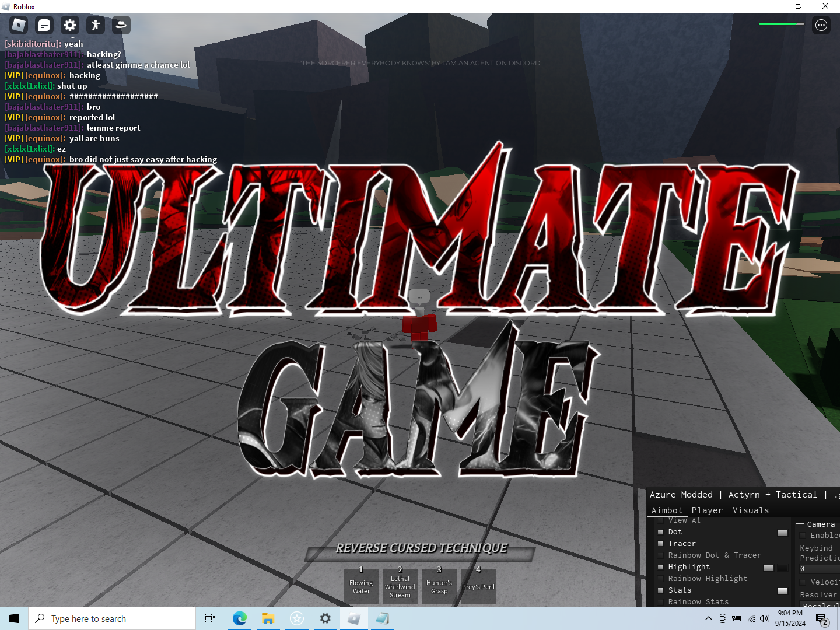Switch to the Visuals tab
The height and width of the screenshot is (630, 840).
751,510
